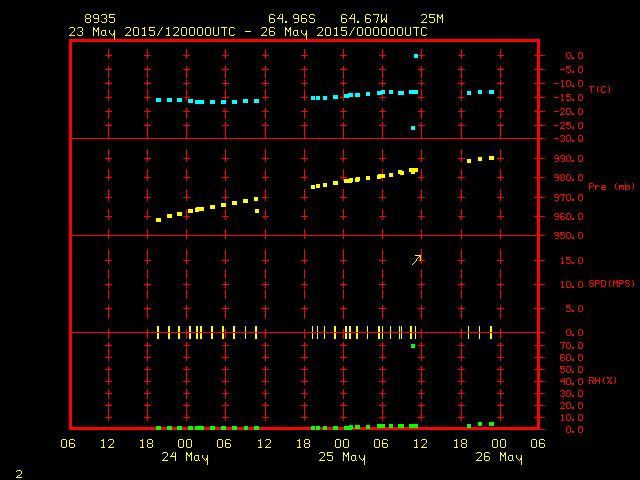Click the 20.0 humidity axis value
Screen dimensions: 640x480
[571, 406]
